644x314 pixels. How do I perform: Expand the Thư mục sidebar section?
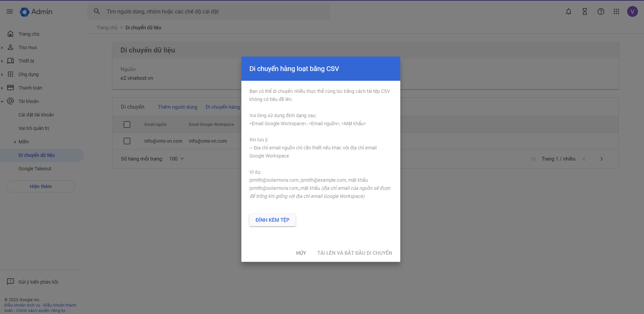2,48
